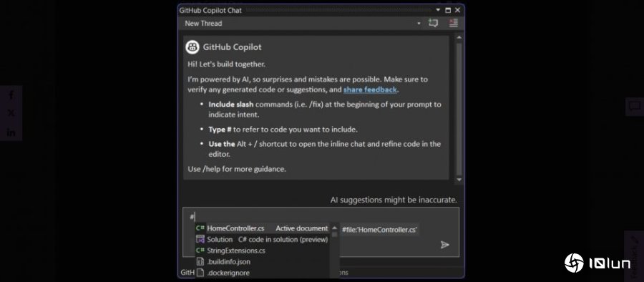Select HomeController.cs from suggestion list
Screen dimensions: 644x282
coord(263,228)
